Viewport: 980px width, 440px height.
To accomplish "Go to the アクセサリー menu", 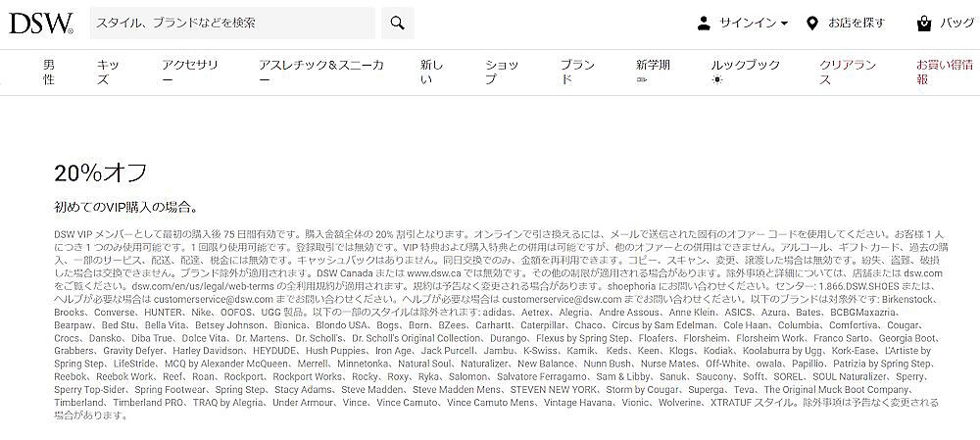I will [189, 72].
